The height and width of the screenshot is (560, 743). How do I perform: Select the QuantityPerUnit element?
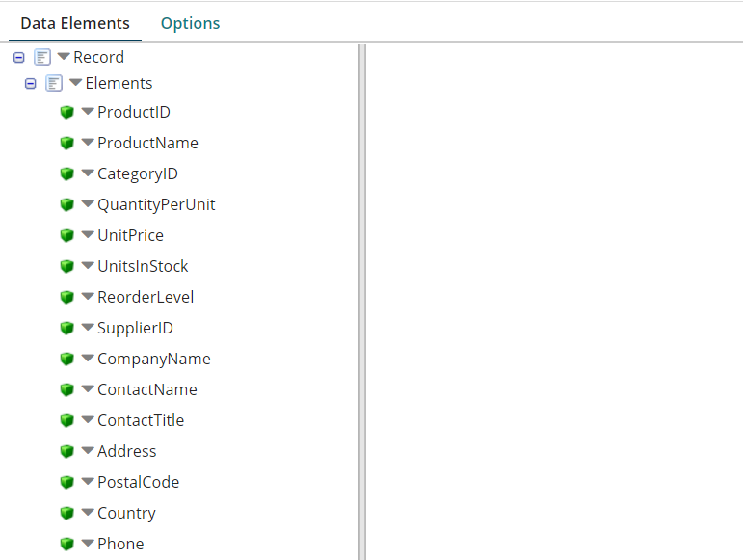coord(156,204)
